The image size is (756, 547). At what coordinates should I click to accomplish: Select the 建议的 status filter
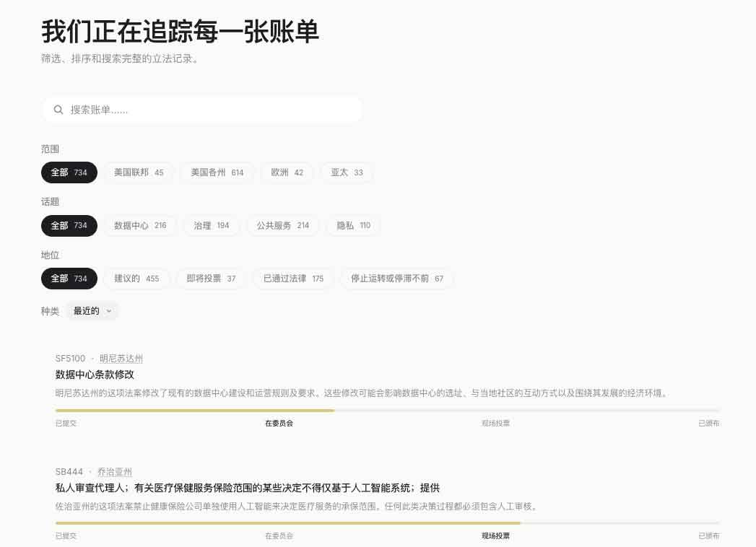[x=136, y=279]
